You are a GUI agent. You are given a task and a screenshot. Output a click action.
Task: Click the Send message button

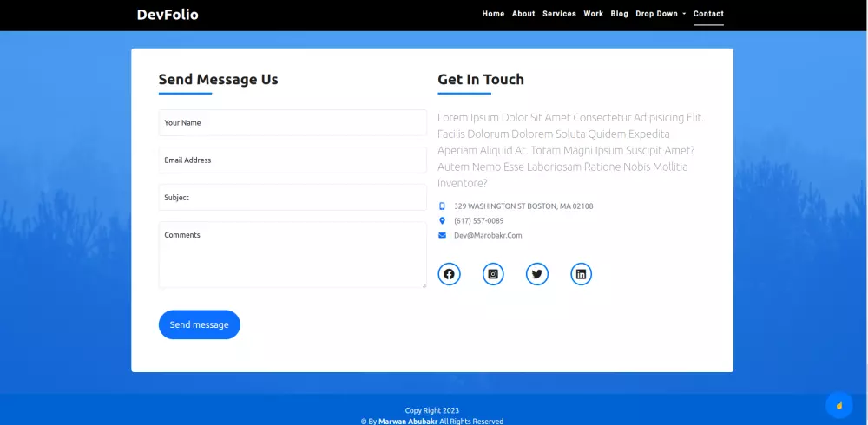(x=200, y=324)
